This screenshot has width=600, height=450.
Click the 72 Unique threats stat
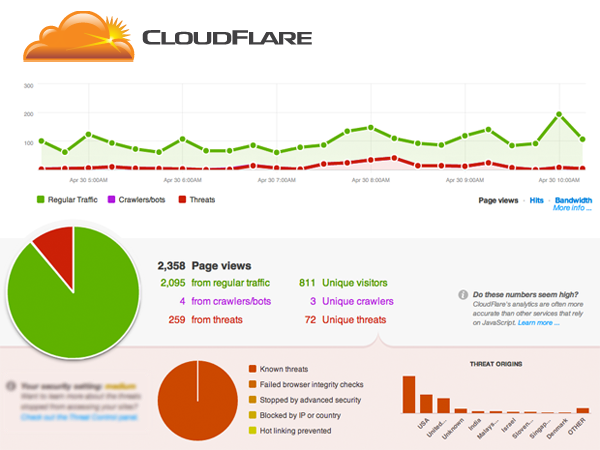tap(343, 318)
